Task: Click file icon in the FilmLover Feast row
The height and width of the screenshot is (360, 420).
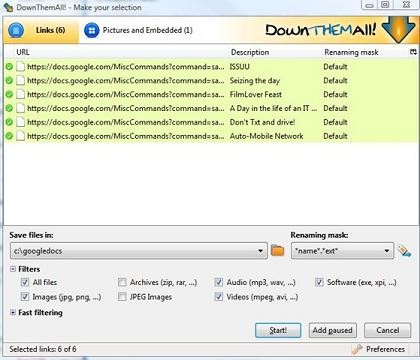Action: [21, 94]
